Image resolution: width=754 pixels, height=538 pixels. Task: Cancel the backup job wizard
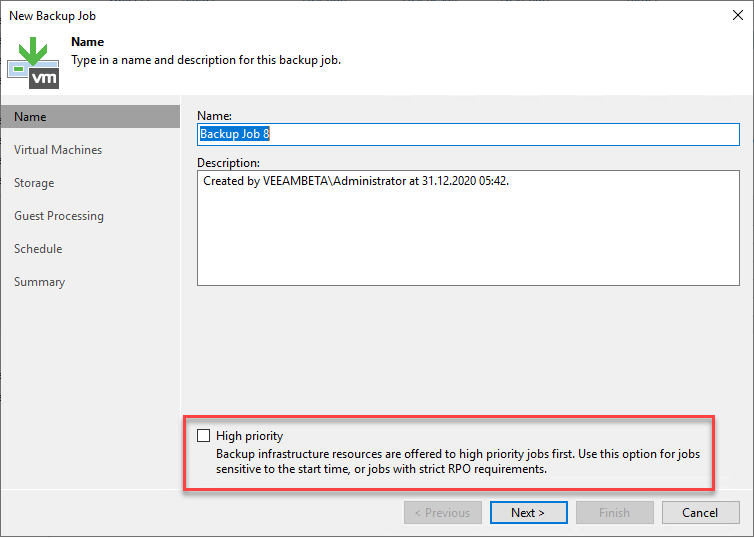[700, 513]
